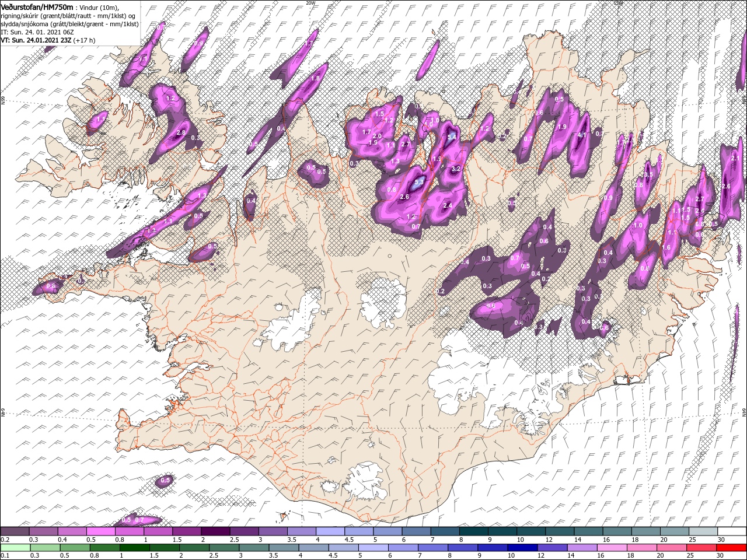Click the 4.1 precipitation value on the map
This screenshot has height=560, width=747.
tap(581, 135)
